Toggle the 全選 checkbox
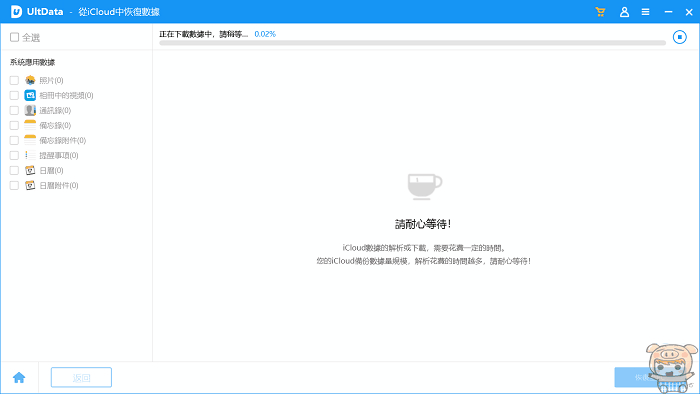700x394 pixels. point(14,37)
